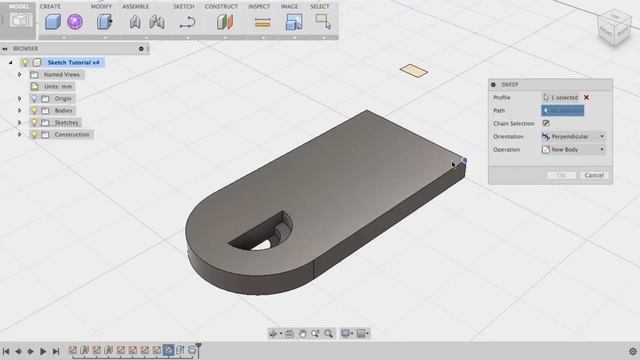Step timeline back one feature

click(18, 351)
